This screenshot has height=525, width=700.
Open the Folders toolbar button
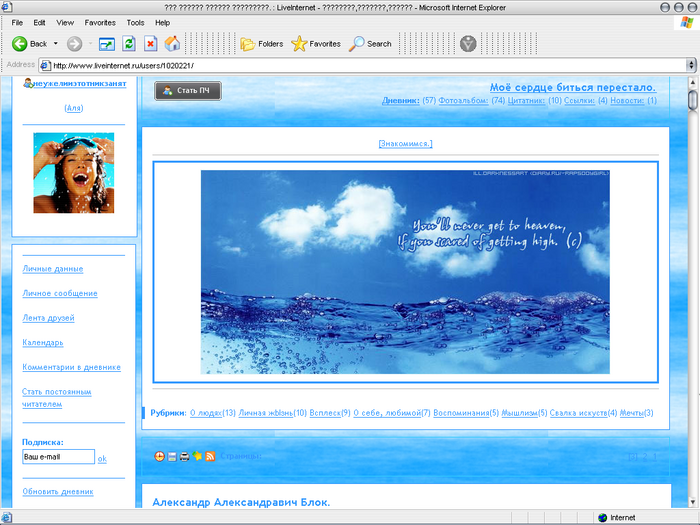pyautogui.click(x=262, y=44)
